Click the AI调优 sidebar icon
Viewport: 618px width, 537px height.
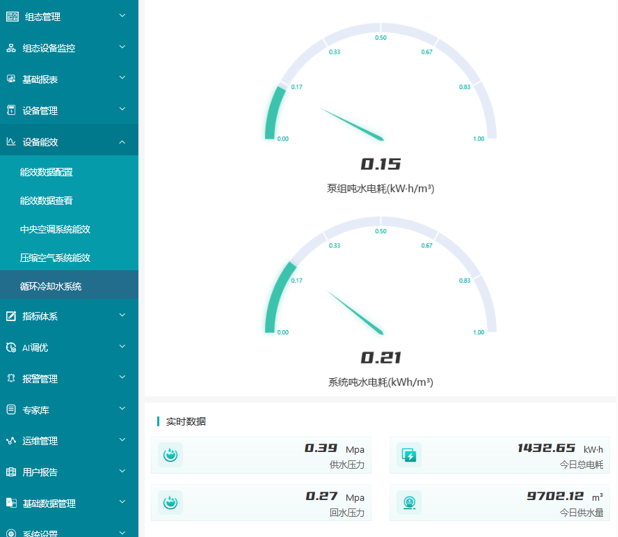click(11, 347)
